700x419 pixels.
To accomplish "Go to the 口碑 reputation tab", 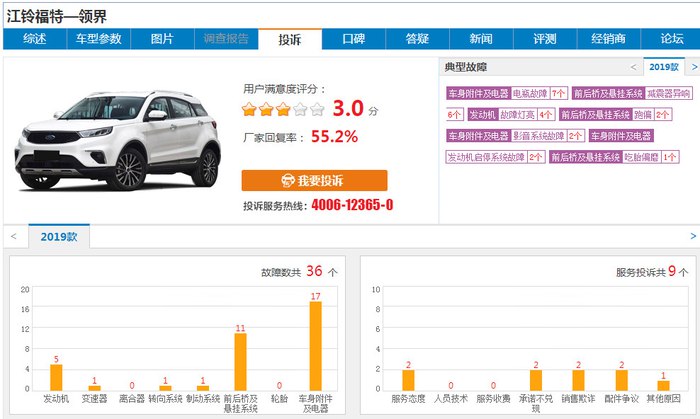I will click(354, 39).
